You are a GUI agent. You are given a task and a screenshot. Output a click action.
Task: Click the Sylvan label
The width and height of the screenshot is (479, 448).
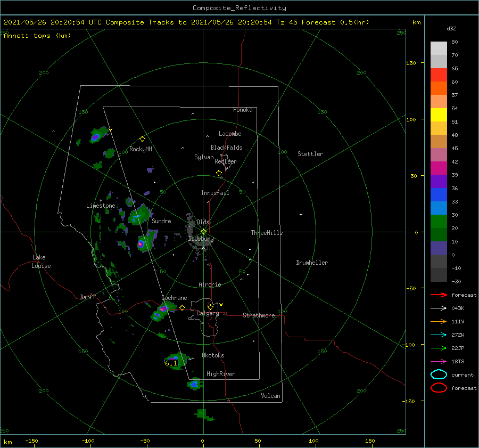pos(204,157)
